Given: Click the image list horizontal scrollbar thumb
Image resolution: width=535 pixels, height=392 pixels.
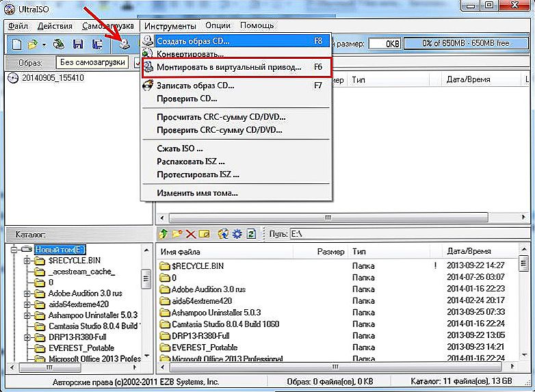Looking at the screenshot, I should [x=328, y=218].
